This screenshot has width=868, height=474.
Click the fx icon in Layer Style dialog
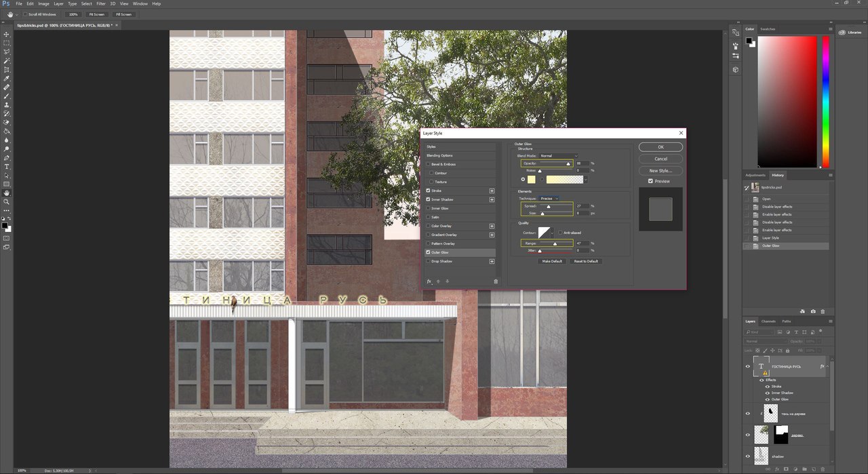click(x=429, y=281)
